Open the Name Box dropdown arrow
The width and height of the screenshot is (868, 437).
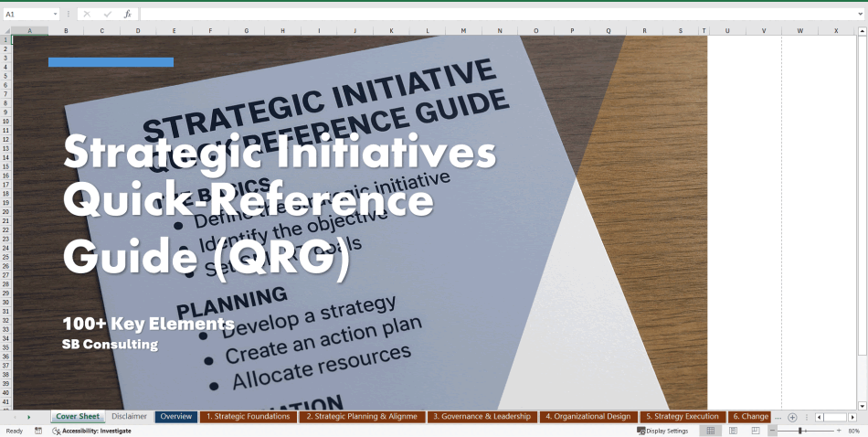[x=55, y=15]
